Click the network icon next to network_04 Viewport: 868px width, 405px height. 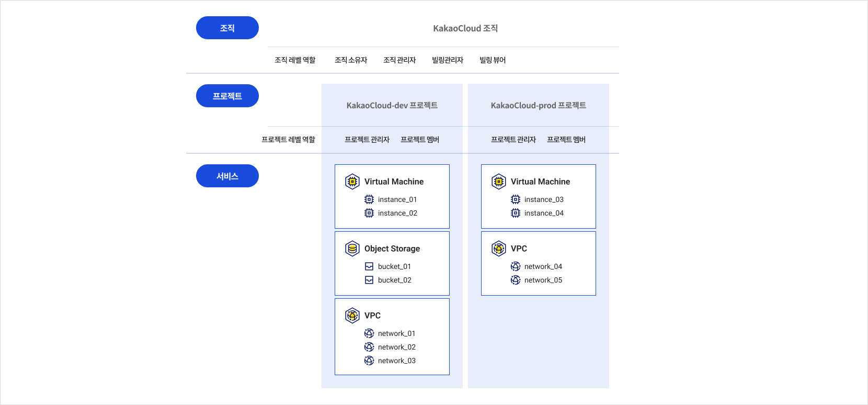coord(516,266)
